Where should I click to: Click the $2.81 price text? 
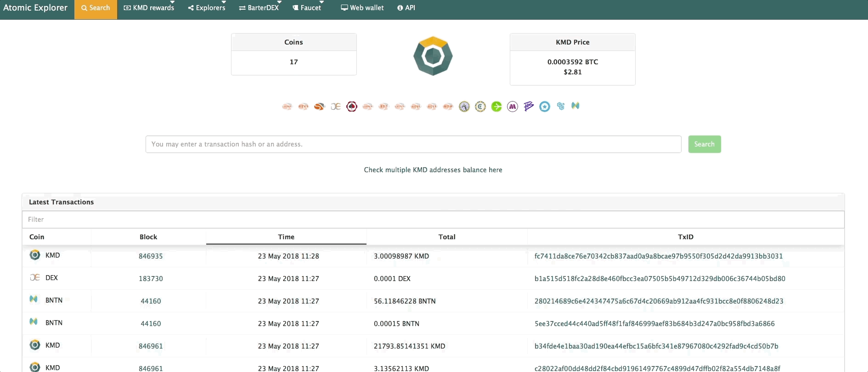[573, 72]
